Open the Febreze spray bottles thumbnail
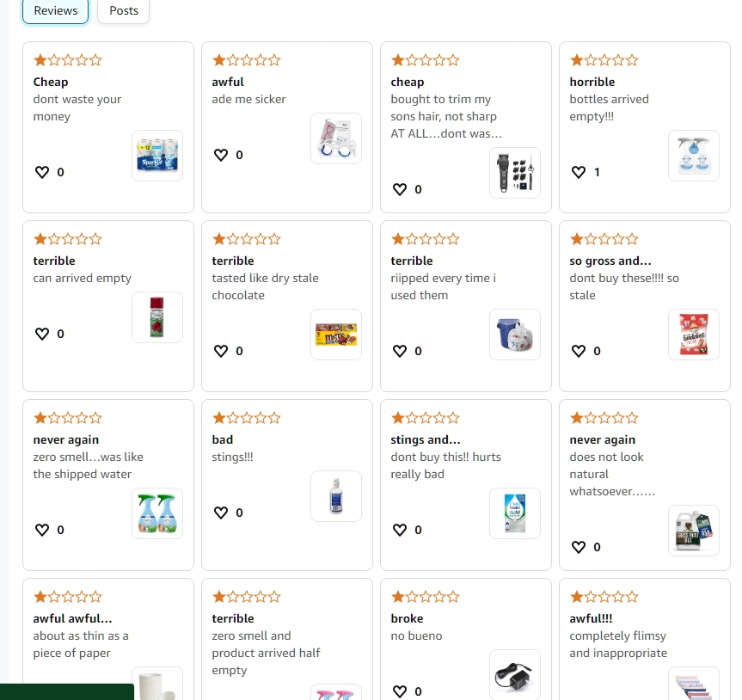Image resolution: width=742 pixels, height=700 pixels. point(157,513)
